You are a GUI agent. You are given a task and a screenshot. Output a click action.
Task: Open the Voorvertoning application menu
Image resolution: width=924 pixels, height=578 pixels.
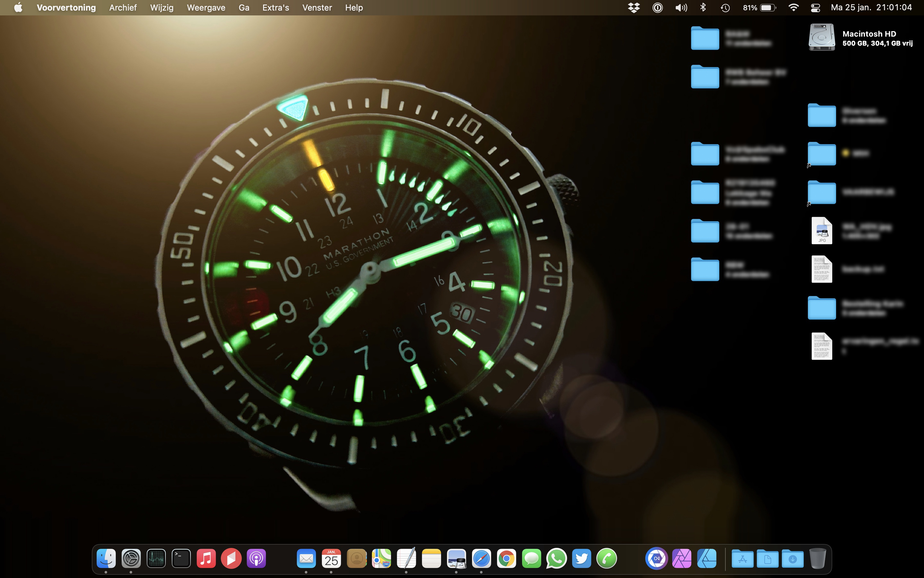[x=66, y=8]
